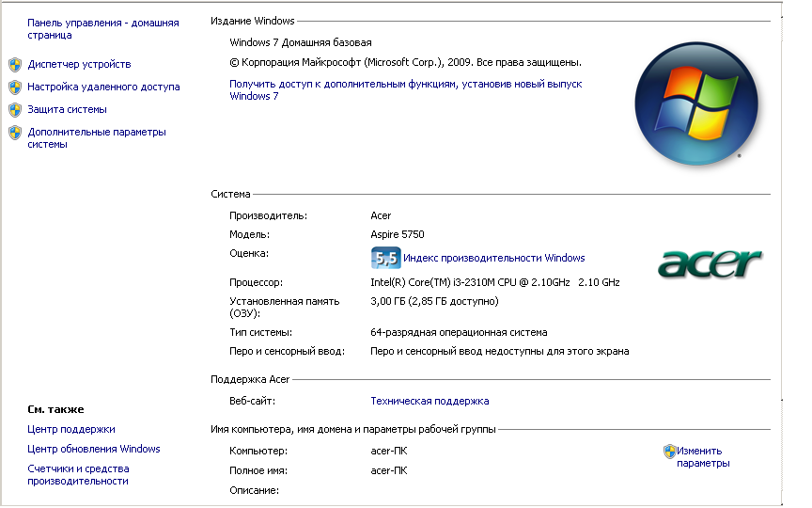Open Центр поддержки link

71,429
